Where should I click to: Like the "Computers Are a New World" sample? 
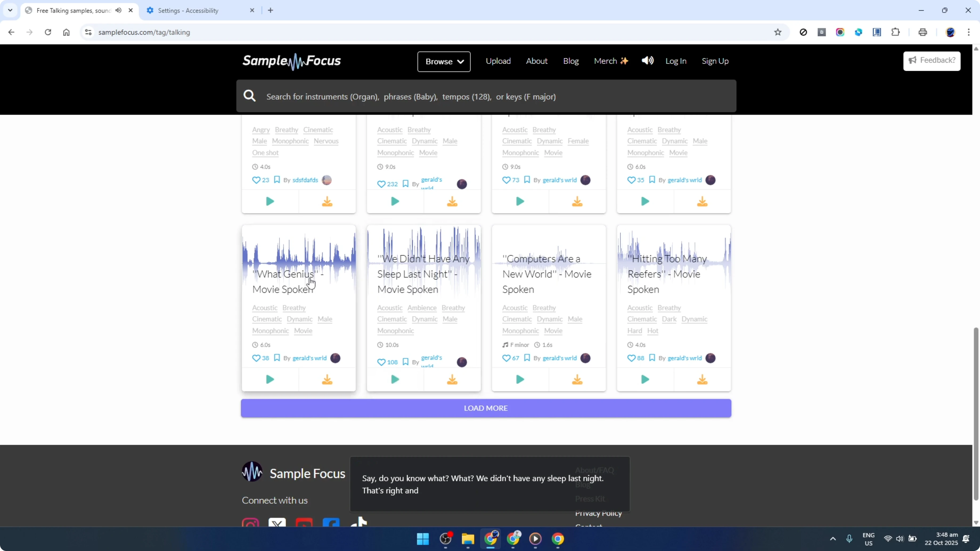tap(506, 358)
